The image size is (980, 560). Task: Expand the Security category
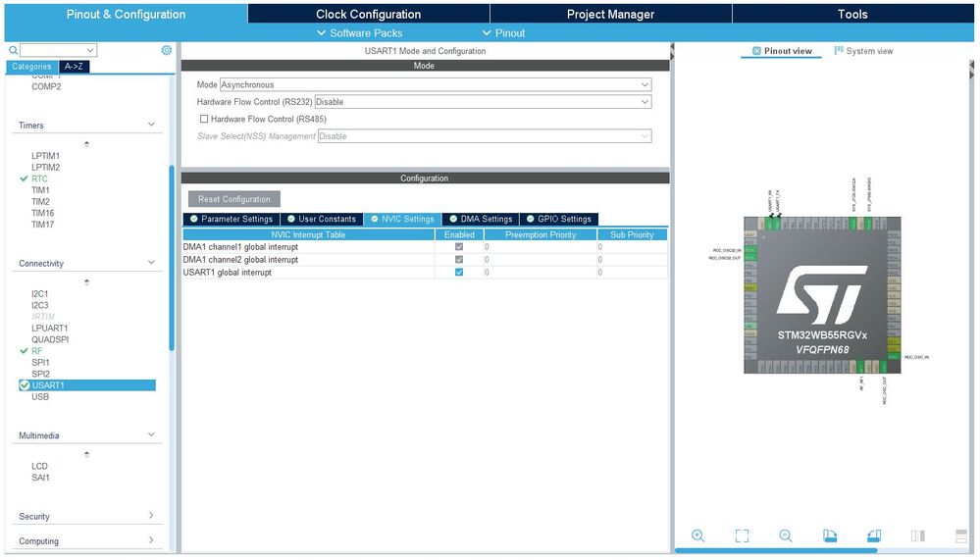tap(151, 516)
